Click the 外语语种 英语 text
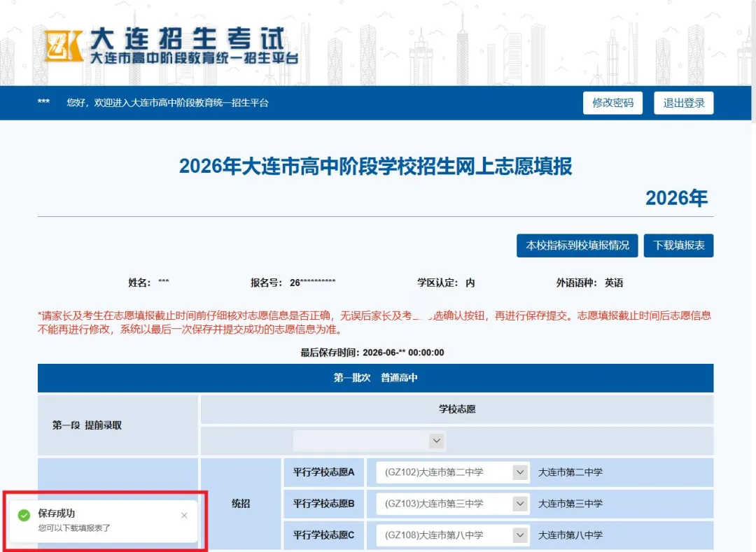 589,283
